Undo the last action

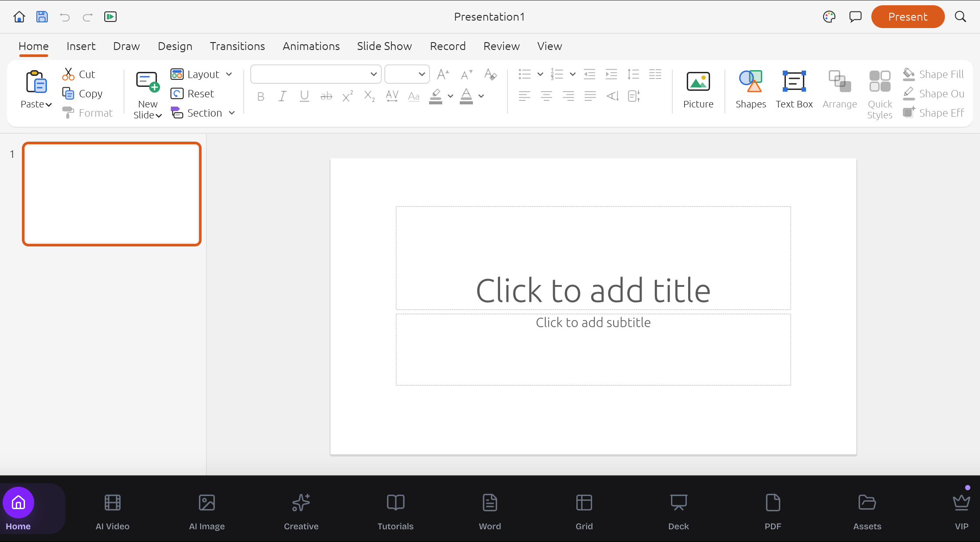tap(65, 17)
